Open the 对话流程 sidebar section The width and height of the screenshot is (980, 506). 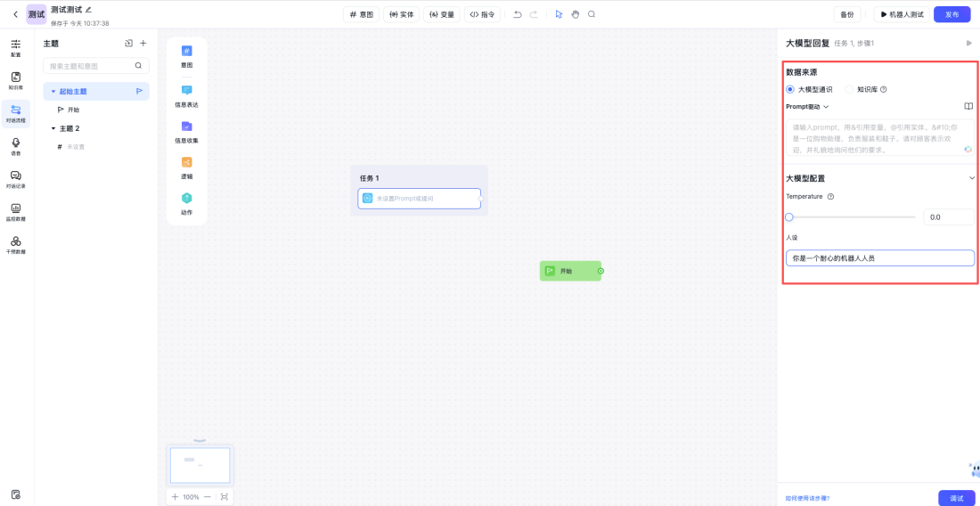click(16, 114)
